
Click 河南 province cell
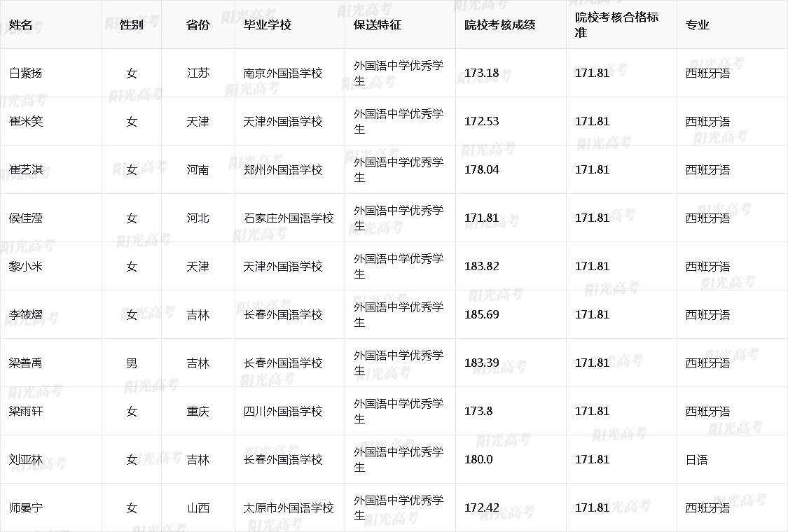point(198,170)
